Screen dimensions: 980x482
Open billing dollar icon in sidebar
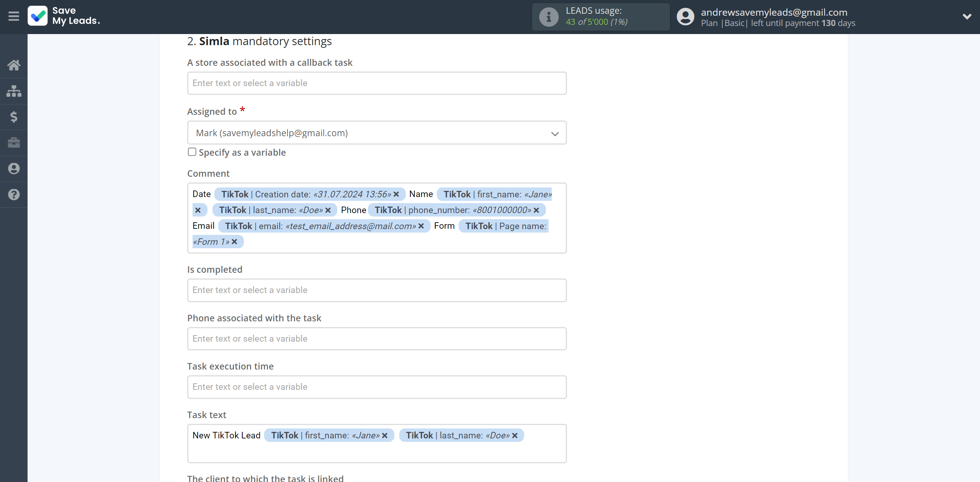pyautogui.click(x=14, y=117)
